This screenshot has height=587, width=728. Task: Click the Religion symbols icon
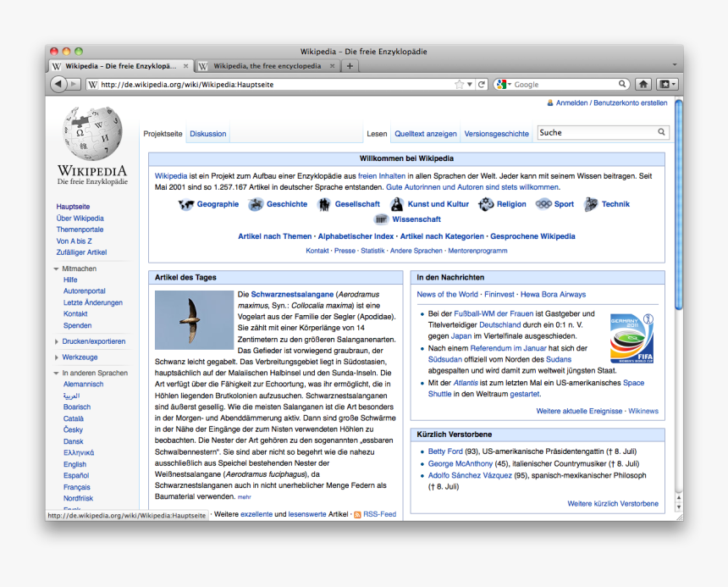pos(485,204)
